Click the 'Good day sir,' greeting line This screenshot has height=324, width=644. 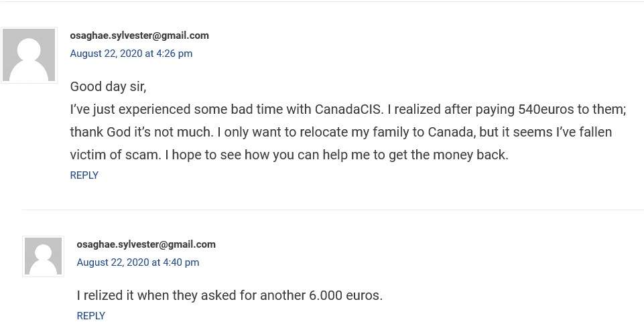108,87
